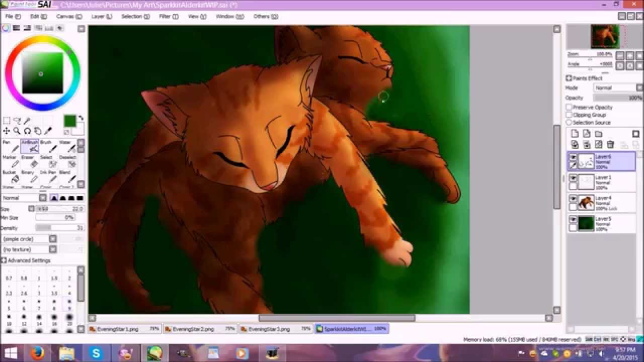Select the Bucket tool
644x362 pixels.
[x=11, y=176]
